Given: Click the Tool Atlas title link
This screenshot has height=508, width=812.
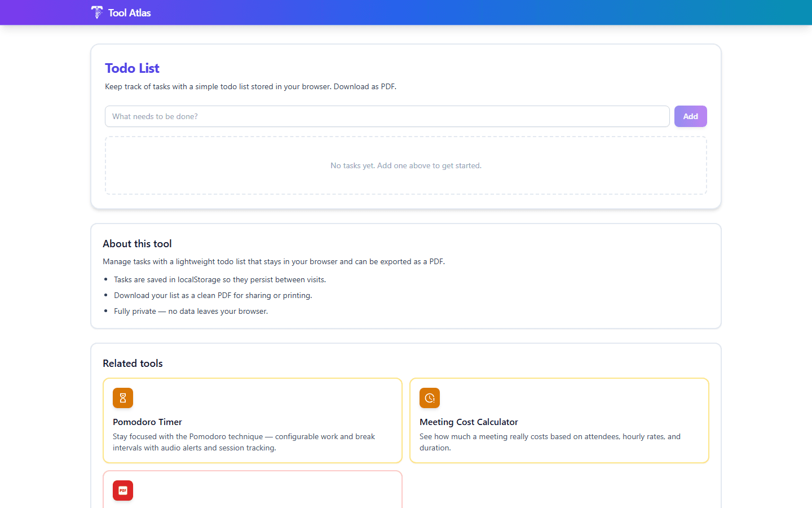Looking at the screenshot, I should coord(129,12).
